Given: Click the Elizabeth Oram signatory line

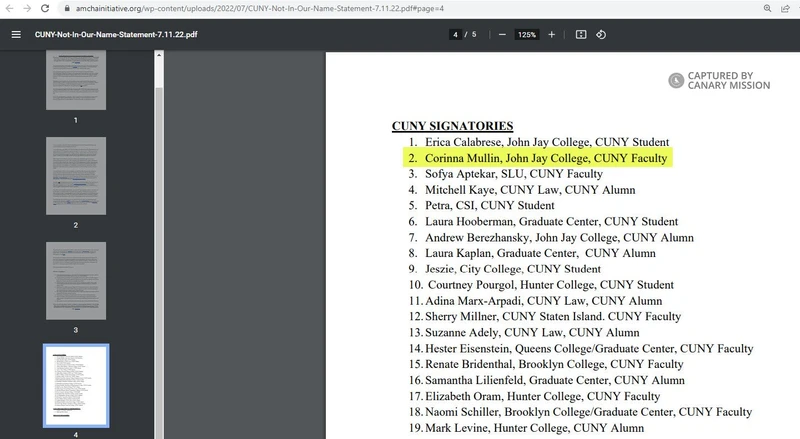Looking at the screenshot, I should (x=534, y=396).
